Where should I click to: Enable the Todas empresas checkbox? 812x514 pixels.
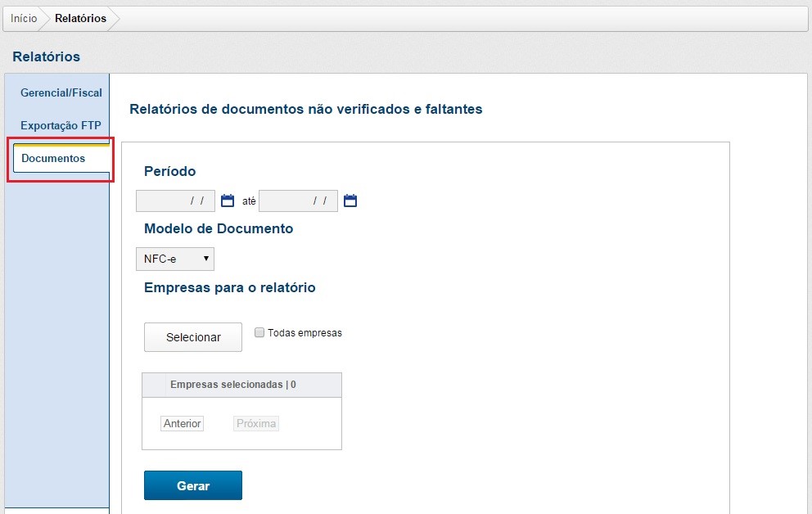point(259,333)
